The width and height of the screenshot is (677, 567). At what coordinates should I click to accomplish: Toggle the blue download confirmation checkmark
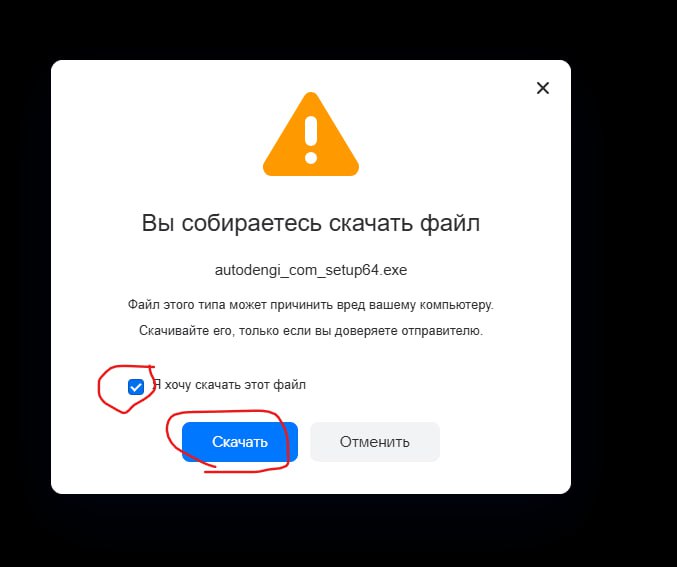point(136,386)
